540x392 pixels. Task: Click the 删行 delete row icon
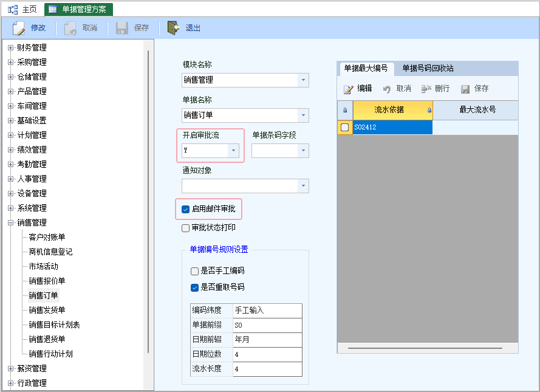click(x=426, y=89)
